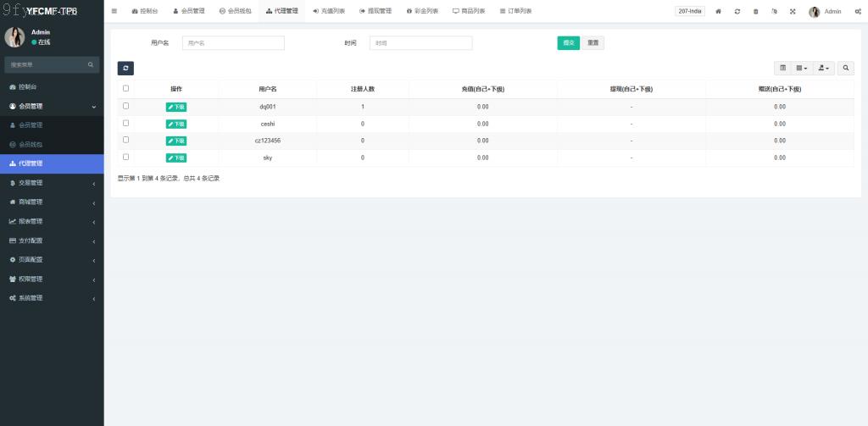
Task: Open the columns dropdown in table toolbar
Action: tap(802, 68)
